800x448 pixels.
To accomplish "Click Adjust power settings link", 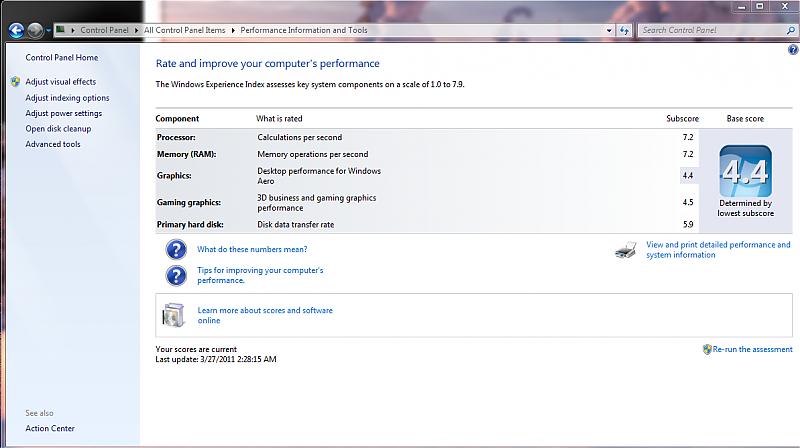I will click(63, 113).
